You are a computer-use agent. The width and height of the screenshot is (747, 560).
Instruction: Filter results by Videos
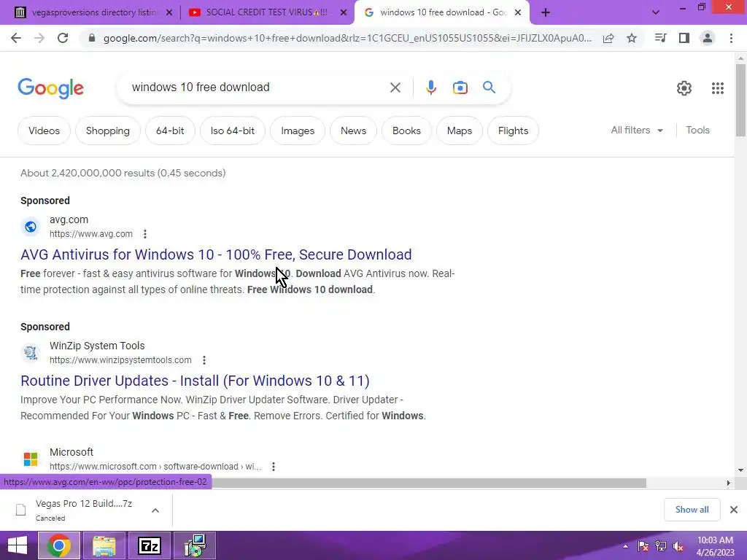(x=44, y=131)
